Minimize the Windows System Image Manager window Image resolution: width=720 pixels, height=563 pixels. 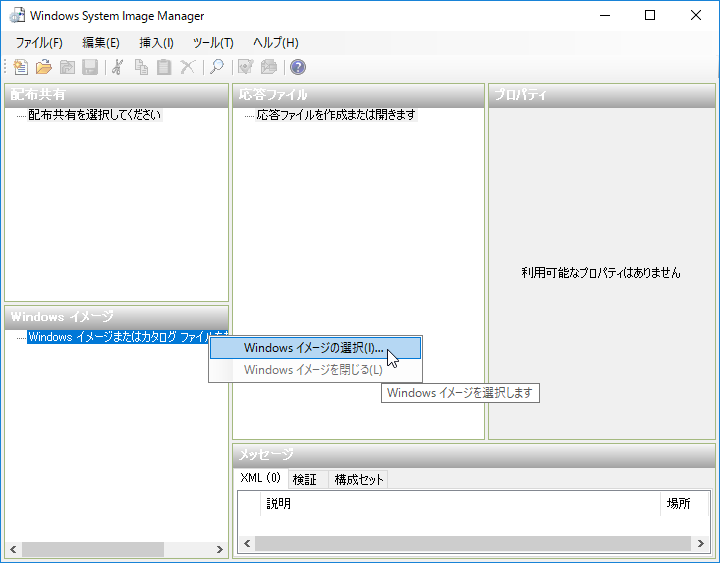coord(605,16)
